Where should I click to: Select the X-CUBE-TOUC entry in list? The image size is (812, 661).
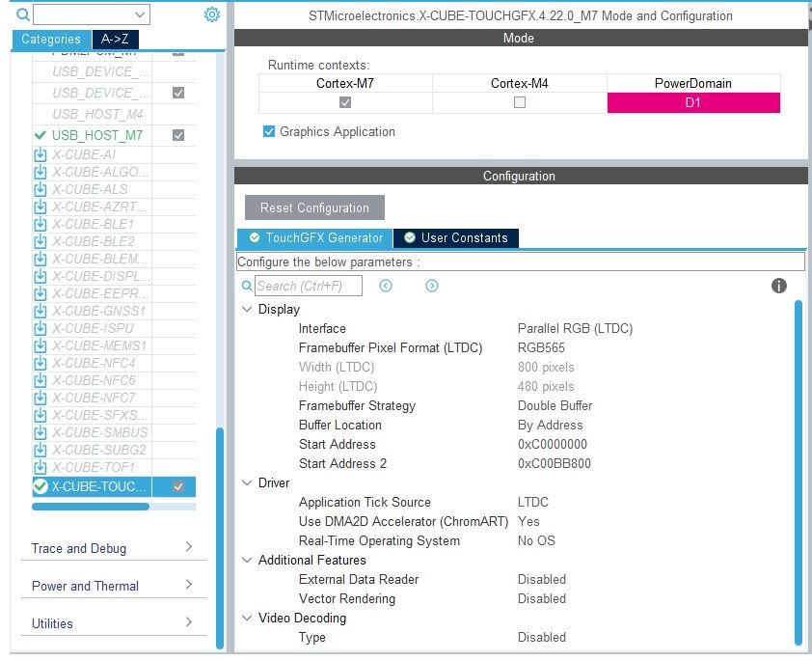98,487
